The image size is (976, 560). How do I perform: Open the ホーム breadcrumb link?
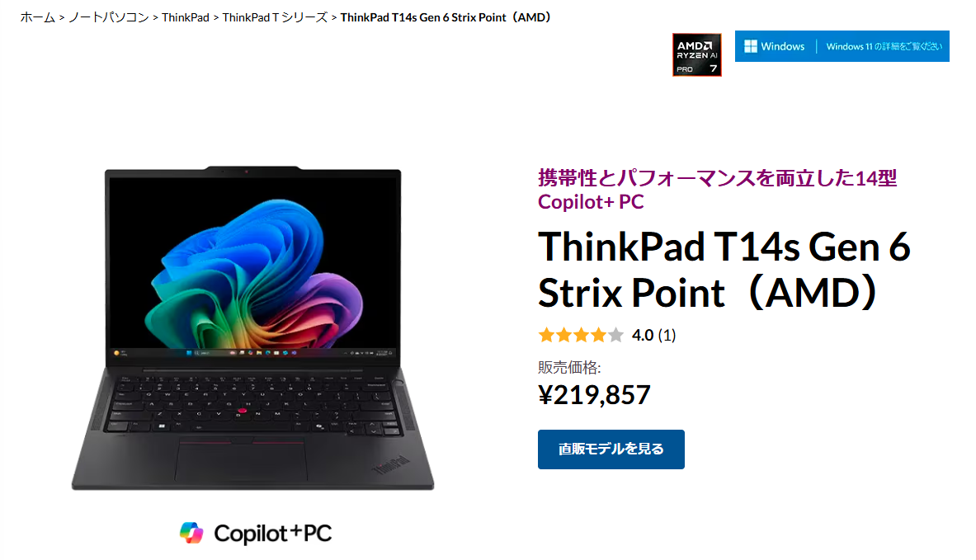pyautogui.click(x=37, y=17)
